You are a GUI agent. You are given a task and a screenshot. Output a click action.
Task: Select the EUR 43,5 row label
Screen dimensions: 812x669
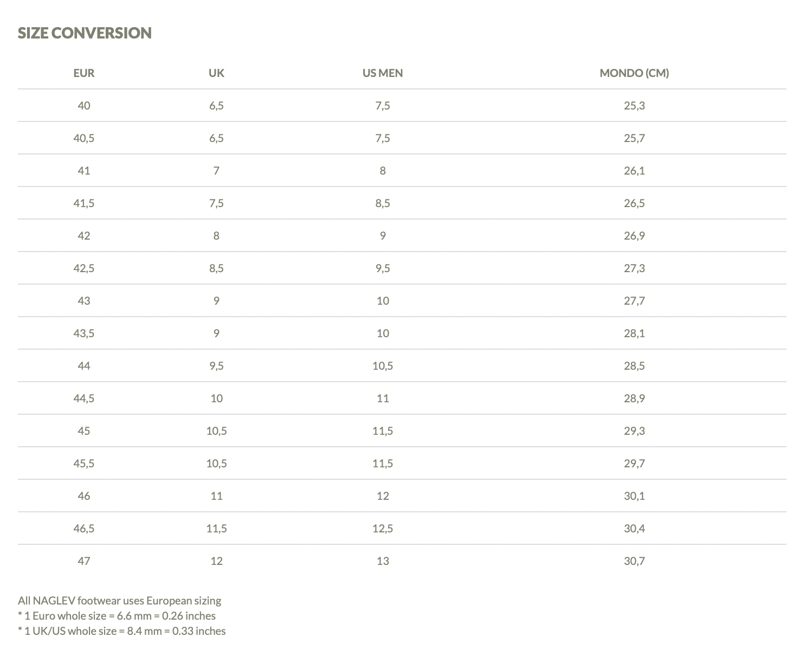[x=84, y=333]
